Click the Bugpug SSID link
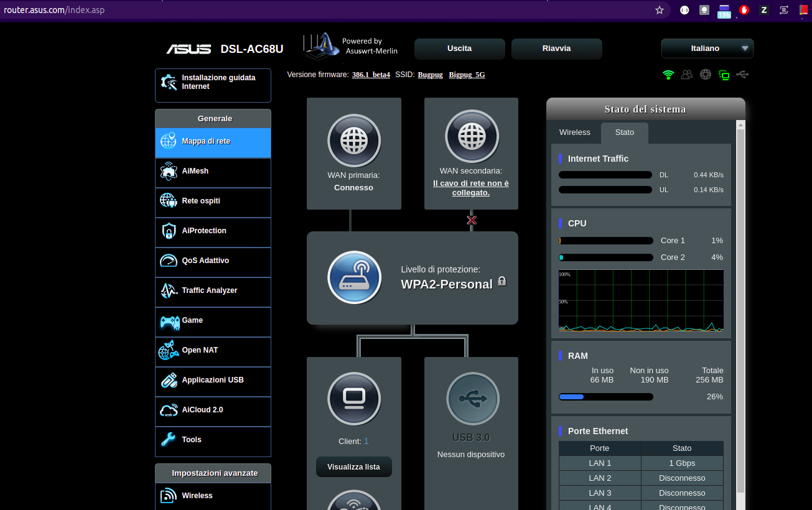Image resolution: width=812 pixels, height=510 pixels. pyautogui.click(x=431, y=75)
